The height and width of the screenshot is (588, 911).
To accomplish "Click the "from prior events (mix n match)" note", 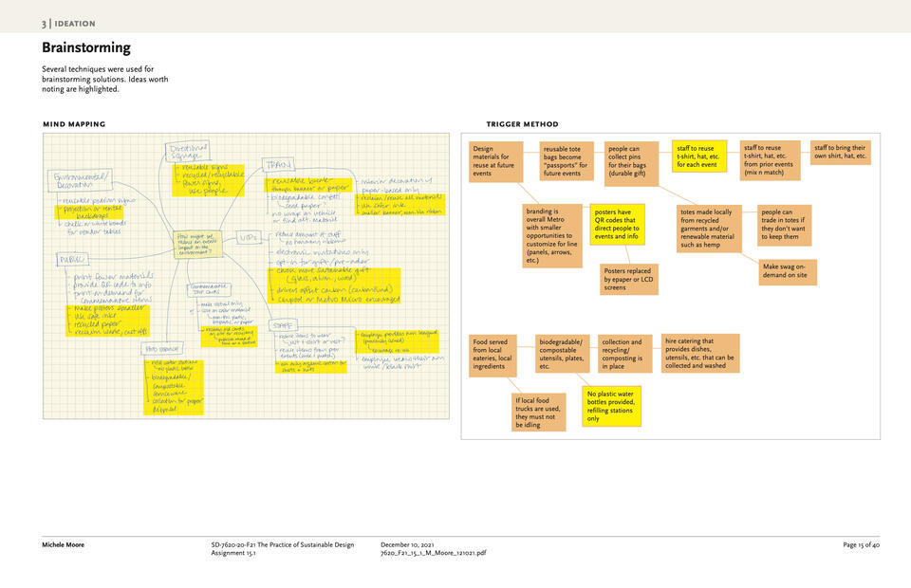I will (770, 160).
